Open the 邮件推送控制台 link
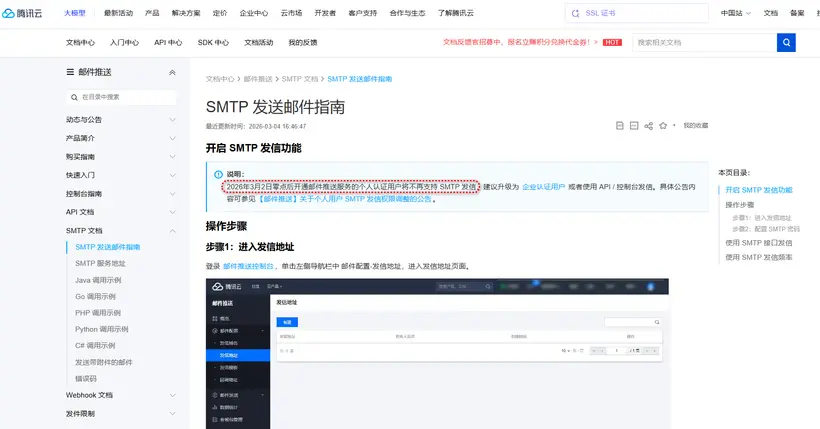The width and height of the screenshot is (820, 429). [248, 266]
